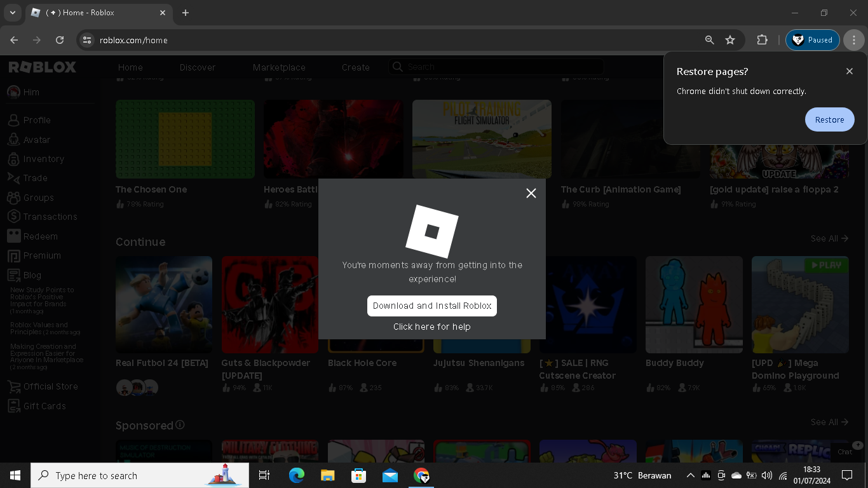Open the Blog icon in sidebar

[x=13, y=275]
